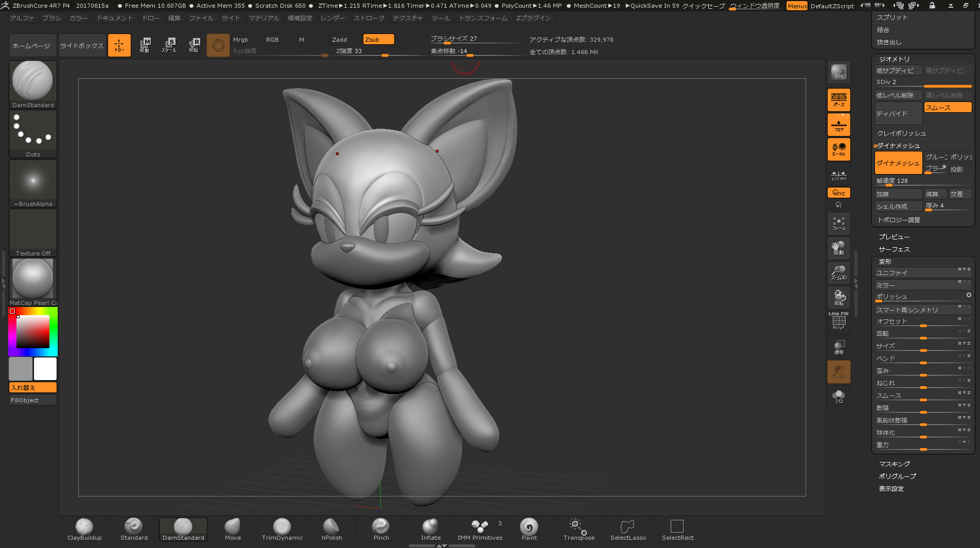Collapse the ダイナメッシュ section

[898, 146]
